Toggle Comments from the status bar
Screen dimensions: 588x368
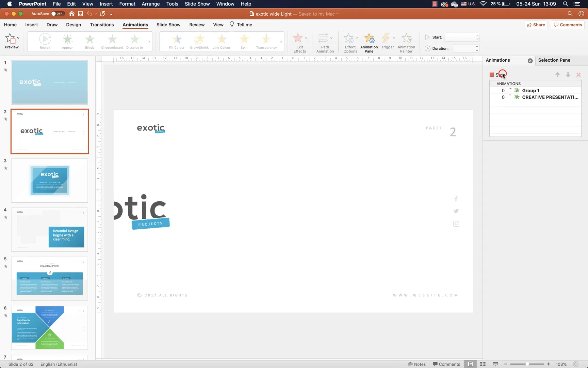(x=446, y=364)
